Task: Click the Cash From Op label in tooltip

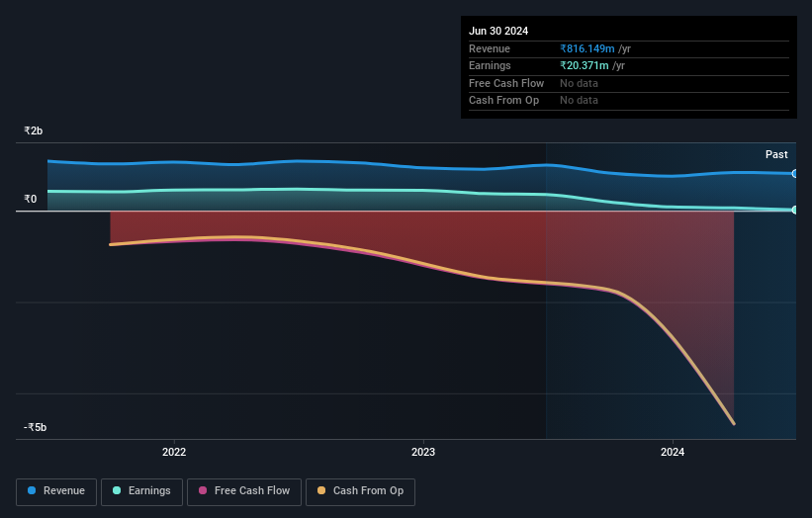Action: [x=503, y=101]
